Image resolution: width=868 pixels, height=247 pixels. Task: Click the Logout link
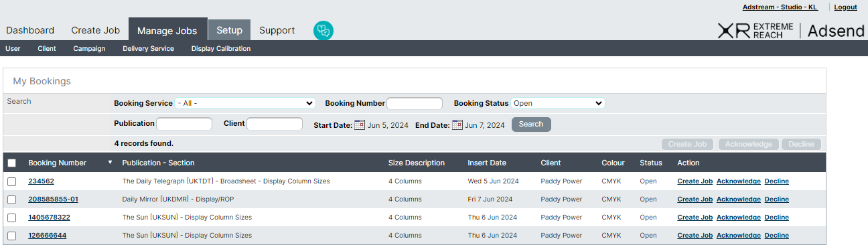pyautogui.click(x=846, y=7)
